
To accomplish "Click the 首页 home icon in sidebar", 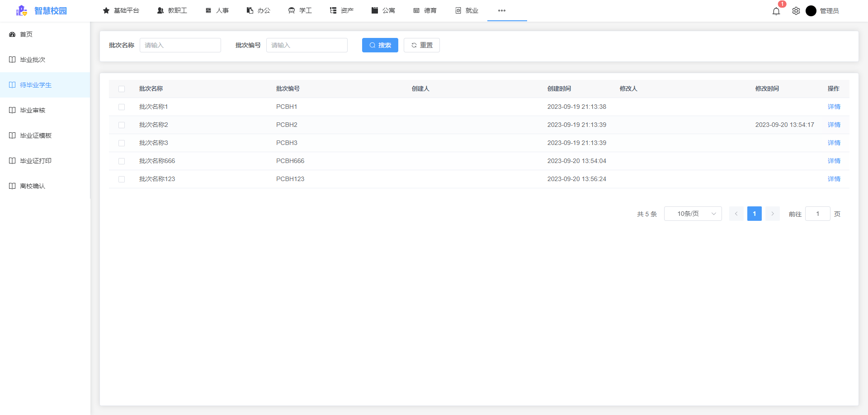I will click(12, 34).
